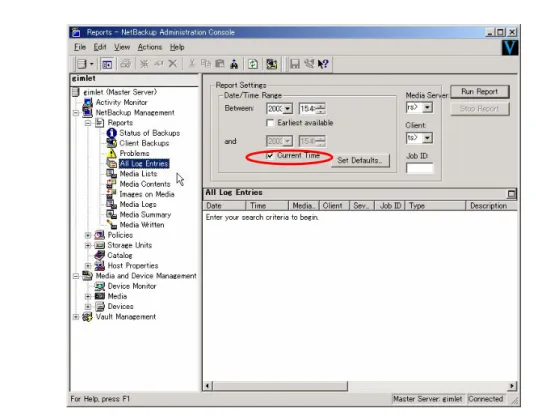
Task: Click the yellow-blue icon beside Refresh
Action: [272, 64]
